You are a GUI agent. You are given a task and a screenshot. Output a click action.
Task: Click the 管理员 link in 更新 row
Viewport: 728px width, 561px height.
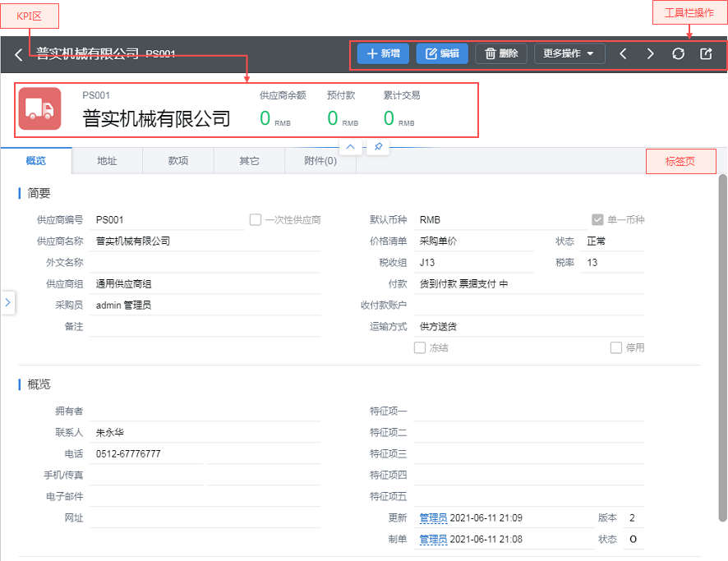(433, 518)
